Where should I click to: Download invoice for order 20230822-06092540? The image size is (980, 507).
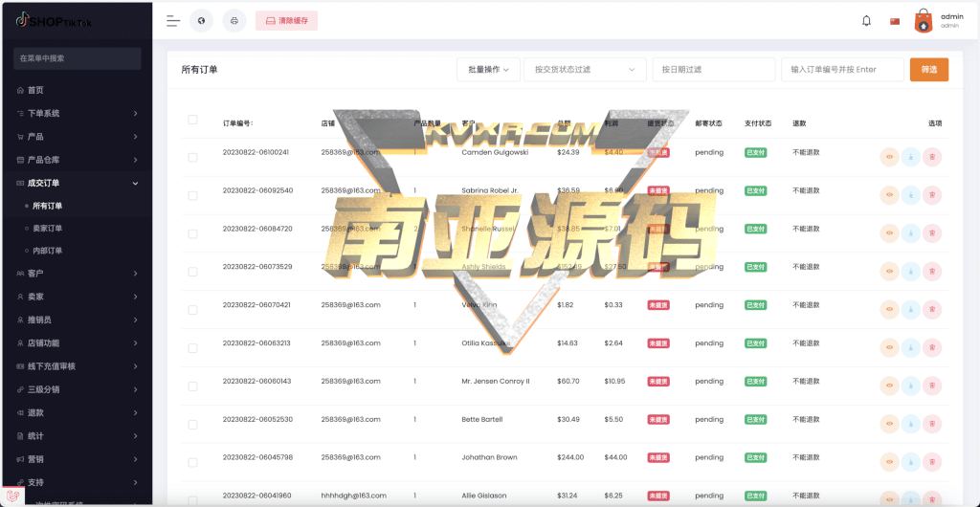[911, 195]
